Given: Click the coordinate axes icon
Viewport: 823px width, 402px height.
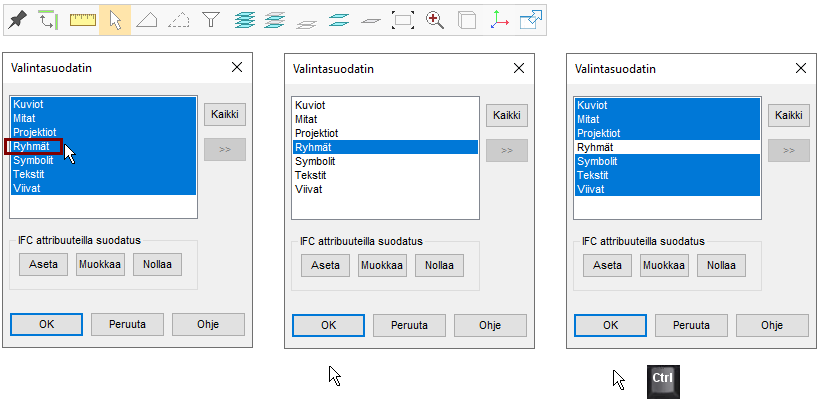Looking at the screenshot, I should click(499, 19).
